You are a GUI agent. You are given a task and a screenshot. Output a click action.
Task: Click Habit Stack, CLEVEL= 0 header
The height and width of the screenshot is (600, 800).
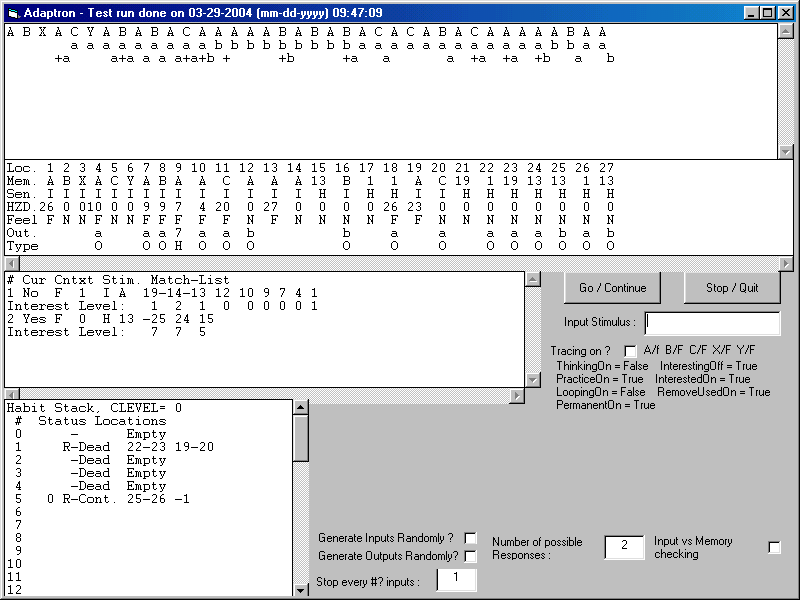[94, 408]
